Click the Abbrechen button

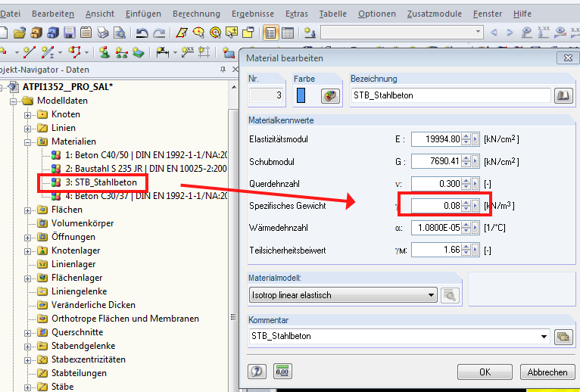click(x=547, y=372)
